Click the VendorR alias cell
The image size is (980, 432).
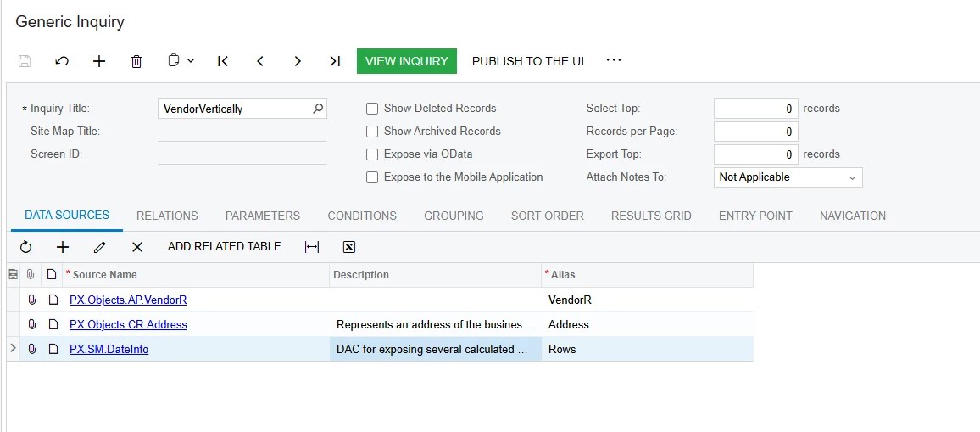click(x=648, y=300)
